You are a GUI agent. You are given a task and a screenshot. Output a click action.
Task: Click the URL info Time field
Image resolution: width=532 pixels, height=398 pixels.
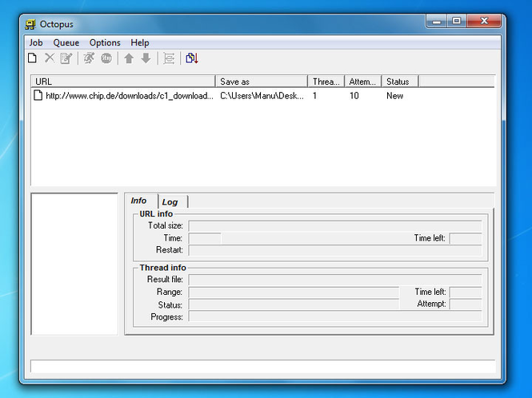[x=205, y=238]
